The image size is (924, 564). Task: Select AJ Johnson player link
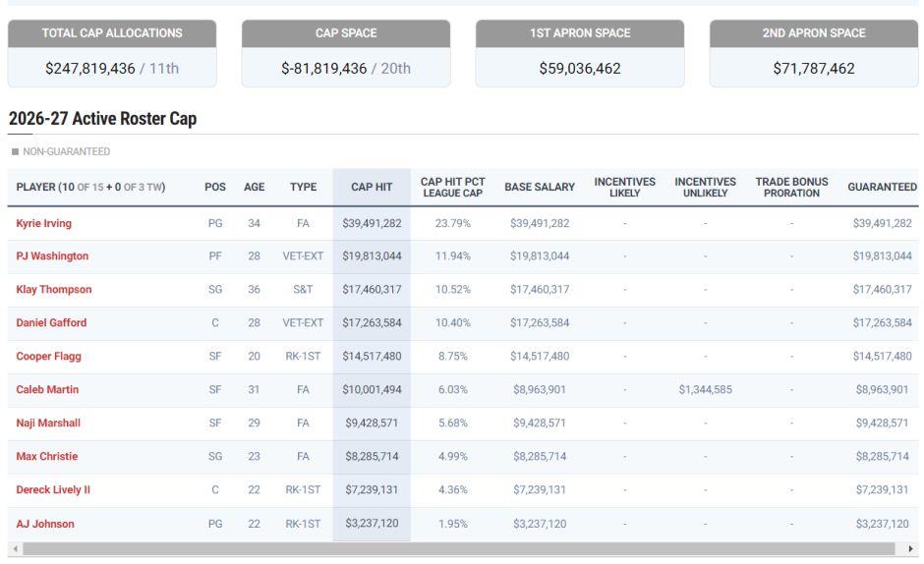point(45,524)
